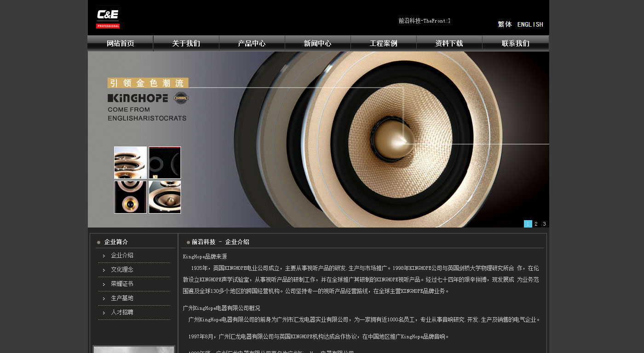Switch to banner slide 3

tap(545, 224)
